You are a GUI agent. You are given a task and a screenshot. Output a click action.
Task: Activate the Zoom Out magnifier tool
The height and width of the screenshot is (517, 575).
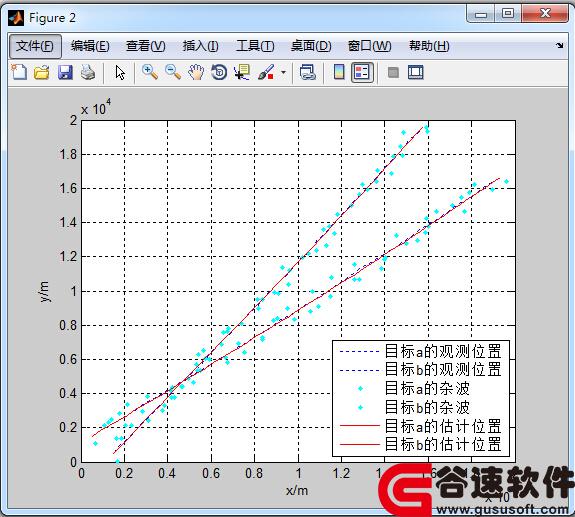(x=173, y=72)
